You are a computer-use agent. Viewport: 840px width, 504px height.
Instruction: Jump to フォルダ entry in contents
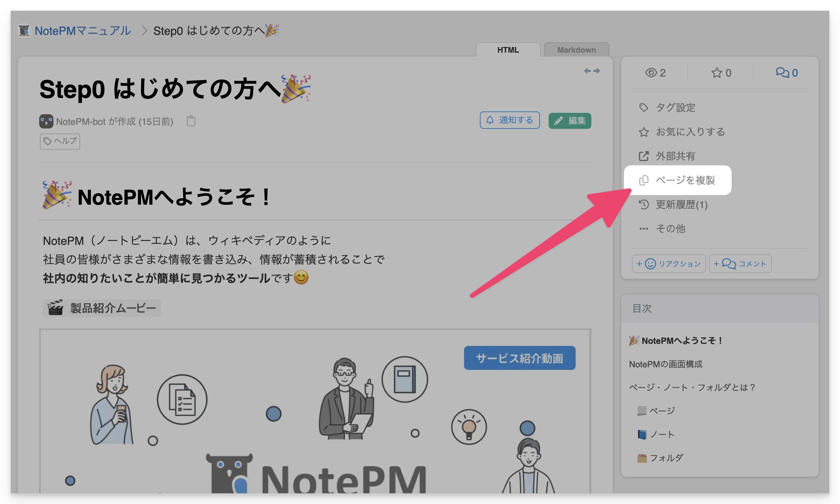point(660,458)
